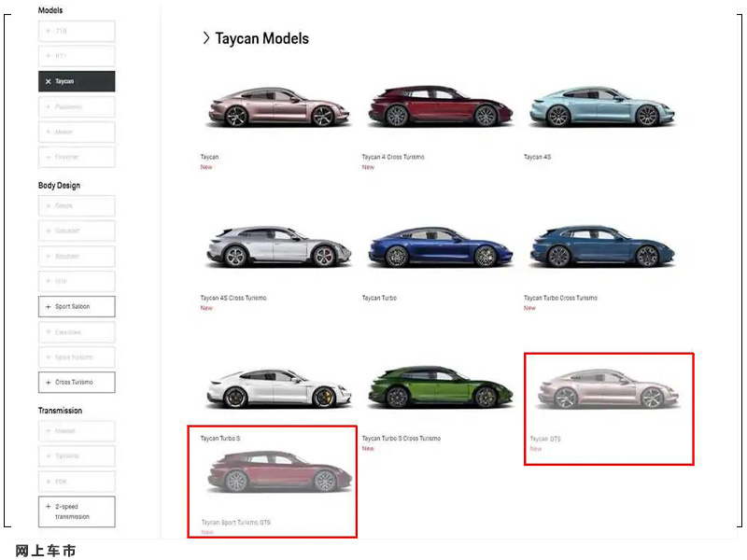Click the "Taycan Turbo" model name
The image size is (747, 560).
(379, 298)
